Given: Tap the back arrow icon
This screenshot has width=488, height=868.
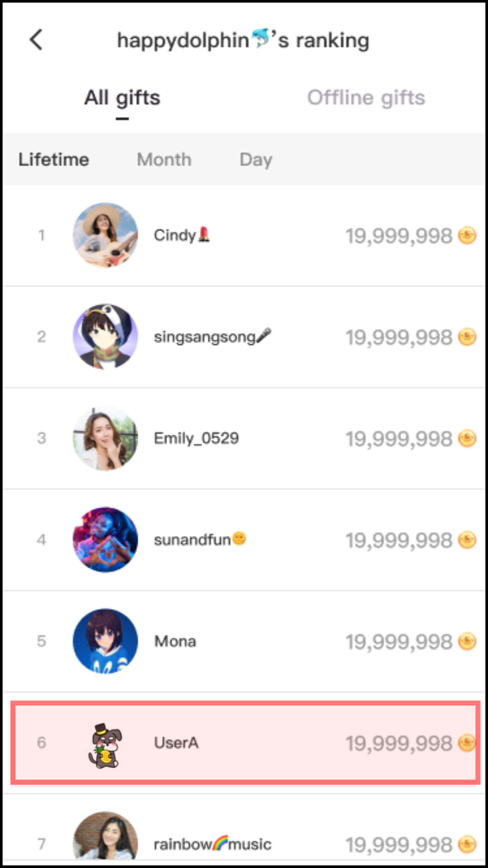Looking at the screenshot, I should tap(36, 40).
